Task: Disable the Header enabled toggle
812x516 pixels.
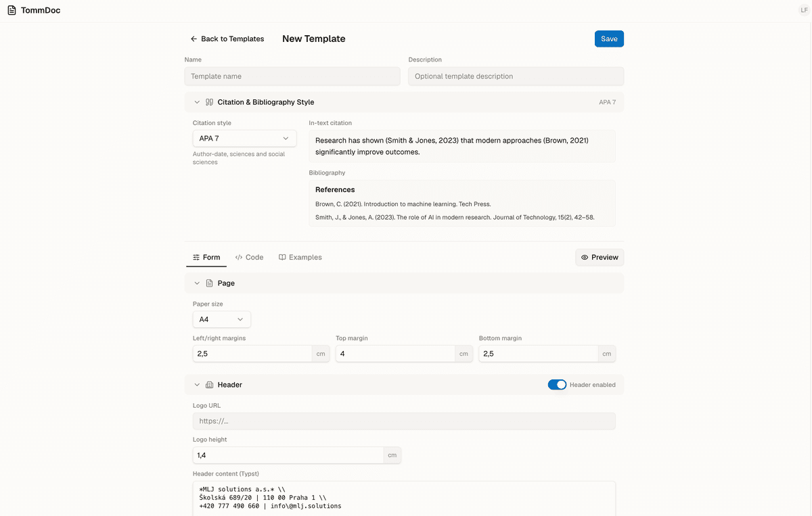Action: (557, 385)
